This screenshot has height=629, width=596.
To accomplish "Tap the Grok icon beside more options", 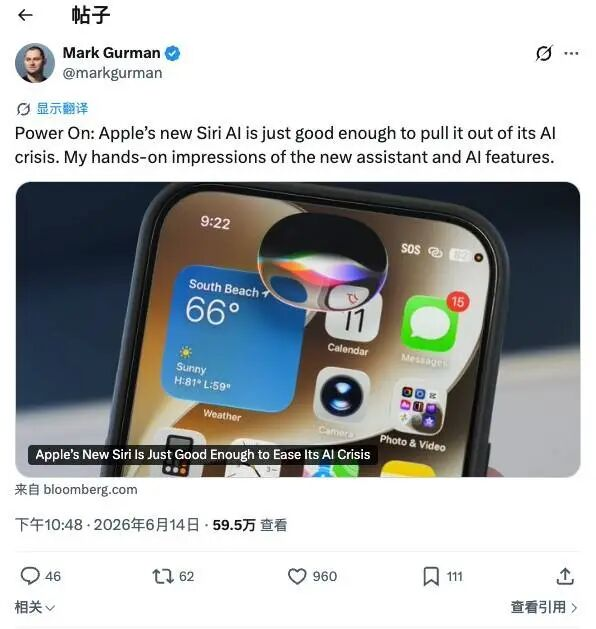I will click(x=544, y=53).
